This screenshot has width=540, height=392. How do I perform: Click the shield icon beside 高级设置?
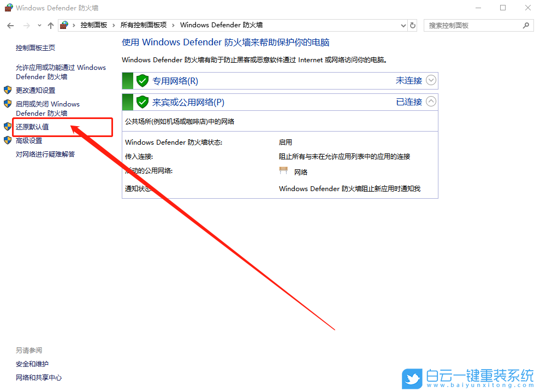coord(7,140)
